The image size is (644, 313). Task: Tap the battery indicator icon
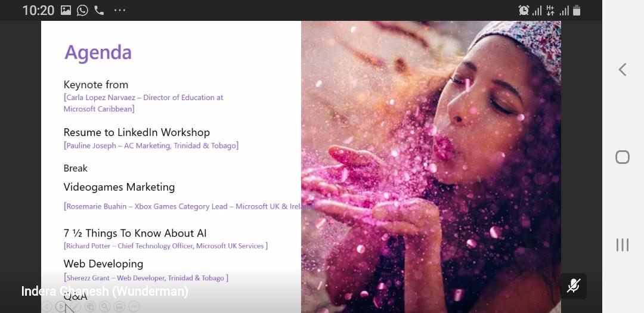pyautogui.click(x=576, y=10)
